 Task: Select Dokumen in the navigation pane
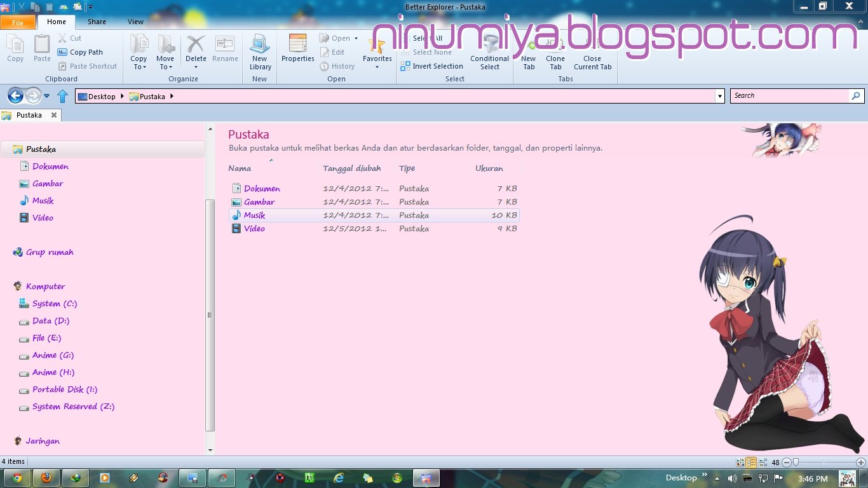click(50, 166)
